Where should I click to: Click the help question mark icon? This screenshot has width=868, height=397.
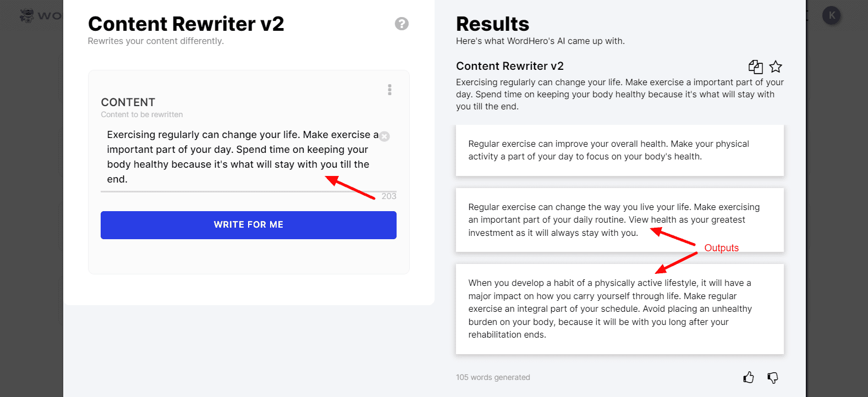pyautogui.click(x=402, y=24)
